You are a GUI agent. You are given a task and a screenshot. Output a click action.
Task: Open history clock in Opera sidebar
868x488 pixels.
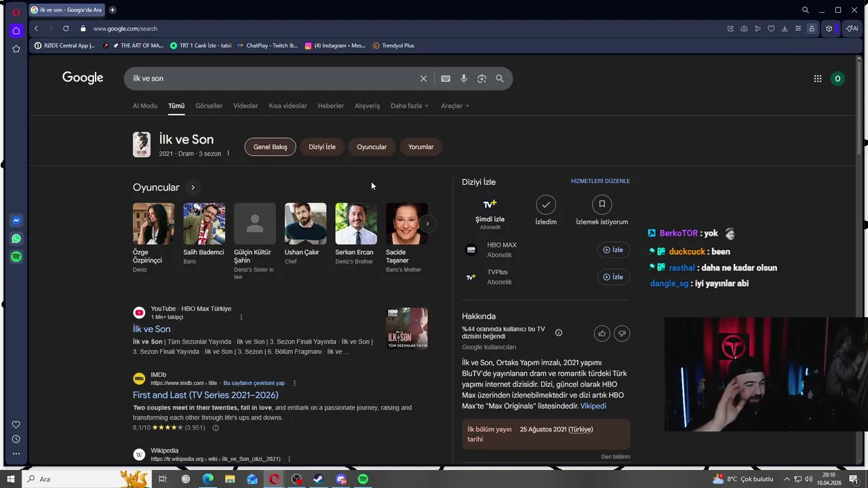[16, 439]
